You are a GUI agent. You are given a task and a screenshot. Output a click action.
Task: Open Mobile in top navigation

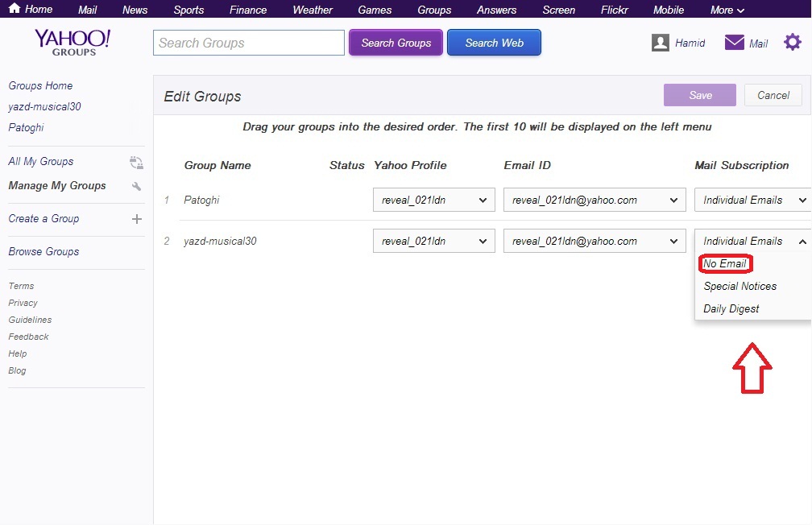(668, 10)
